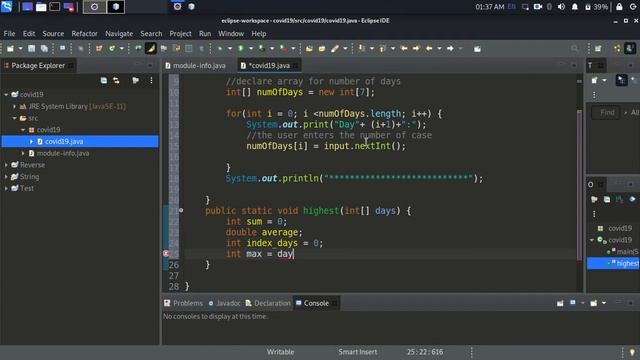Open the Problems tab

pos(183,303)
